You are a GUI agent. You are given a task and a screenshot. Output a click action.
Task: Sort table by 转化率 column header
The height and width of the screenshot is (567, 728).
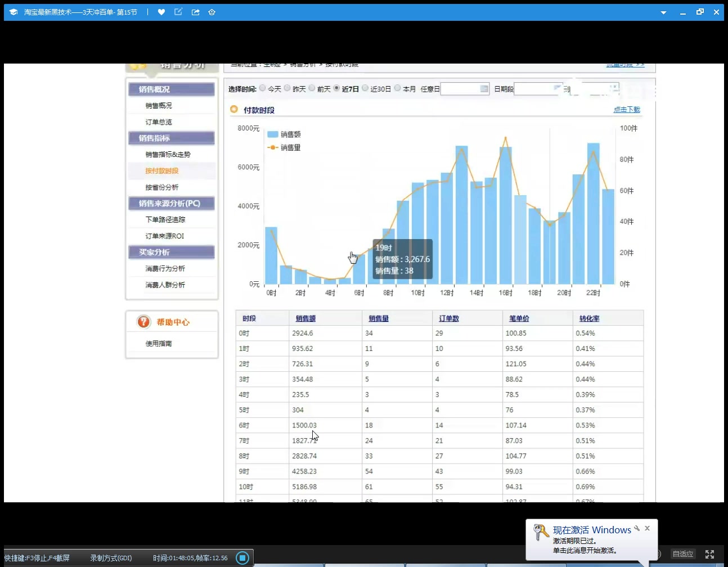590,318
